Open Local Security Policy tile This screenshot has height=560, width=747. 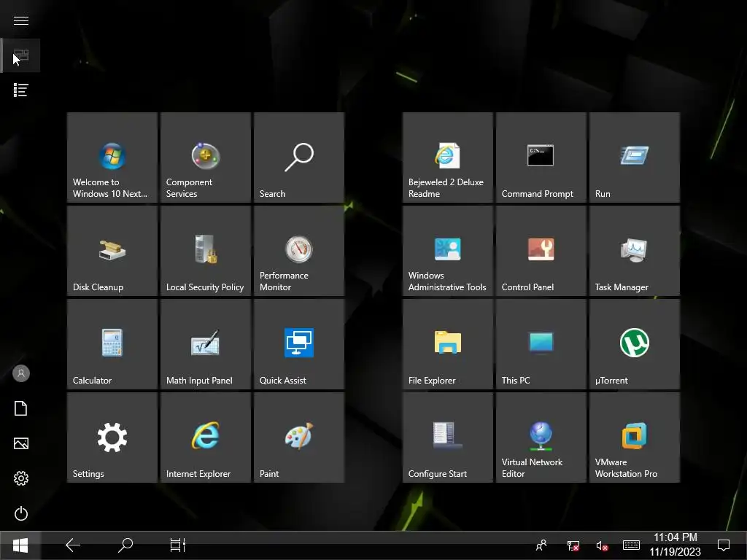[x=205, y=251]
